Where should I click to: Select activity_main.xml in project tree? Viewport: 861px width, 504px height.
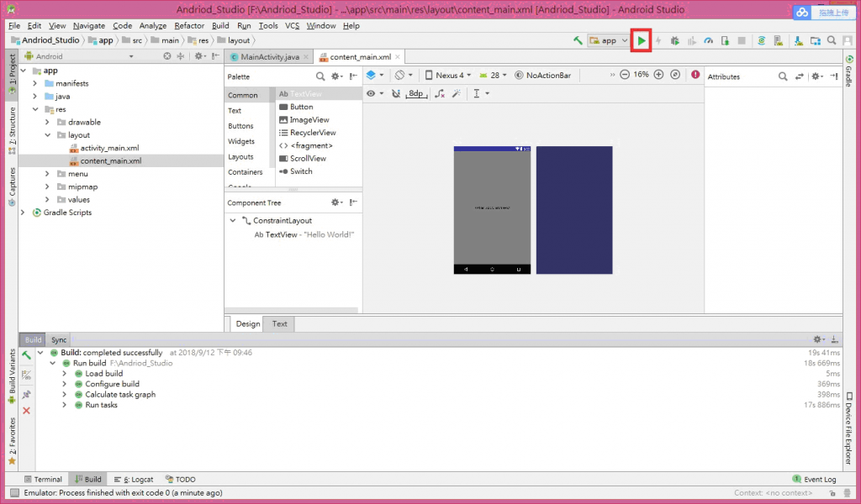[x=109, y=148]
